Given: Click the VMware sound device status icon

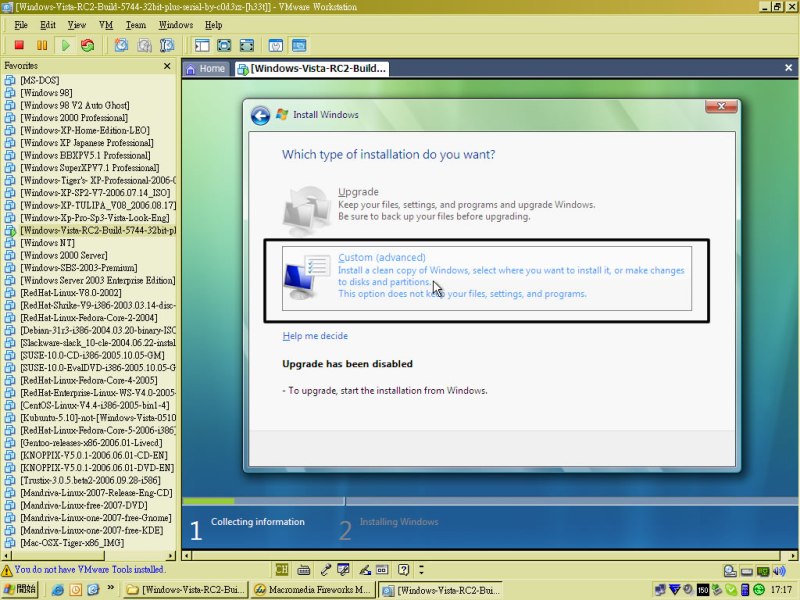Looking at the screenshot, I should (x=779, y=571).
